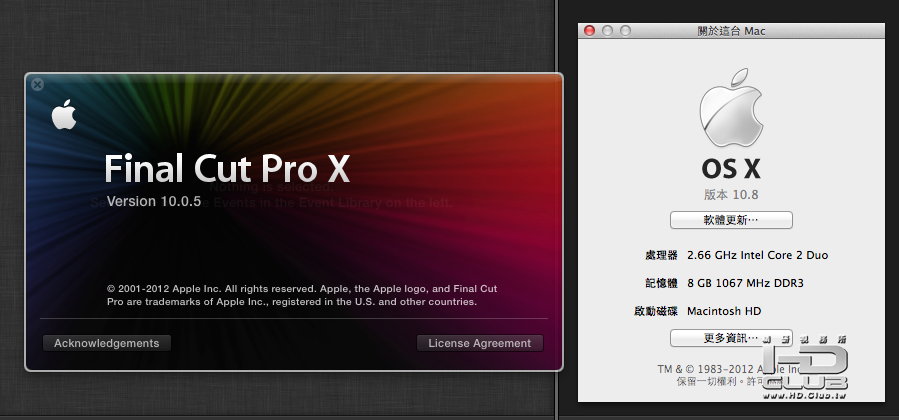Click the OS X heading text
This screenshot has width=899, height=420.
click(x=731, y=169)
